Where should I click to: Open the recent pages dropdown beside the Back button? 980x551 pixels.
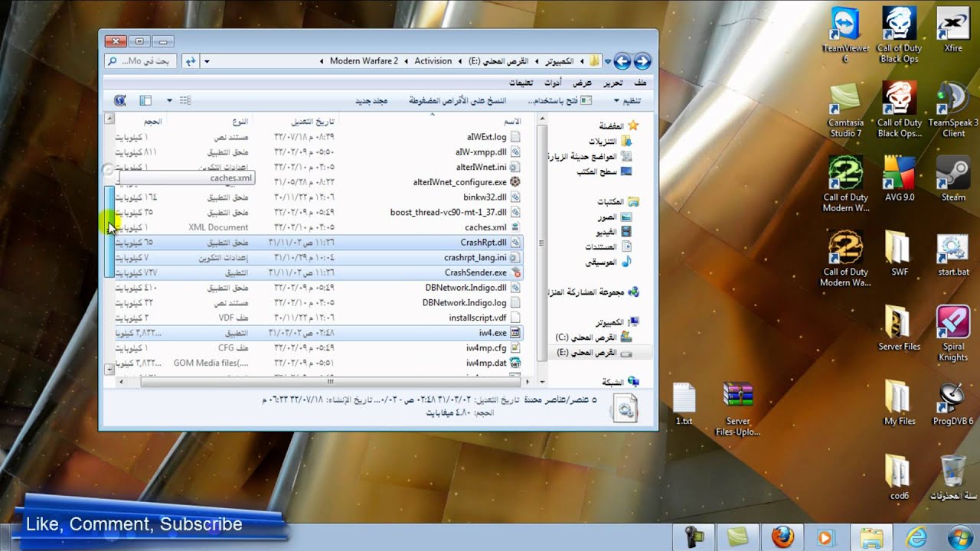click(x=608, y=61)
